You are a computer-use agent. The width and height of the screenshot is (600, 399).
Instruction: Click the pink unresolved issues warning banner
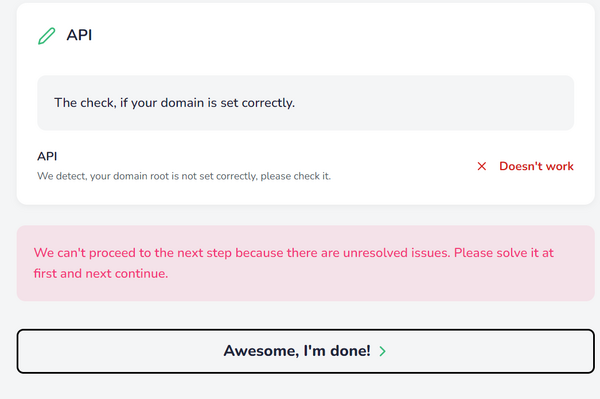tap(305, 263)
